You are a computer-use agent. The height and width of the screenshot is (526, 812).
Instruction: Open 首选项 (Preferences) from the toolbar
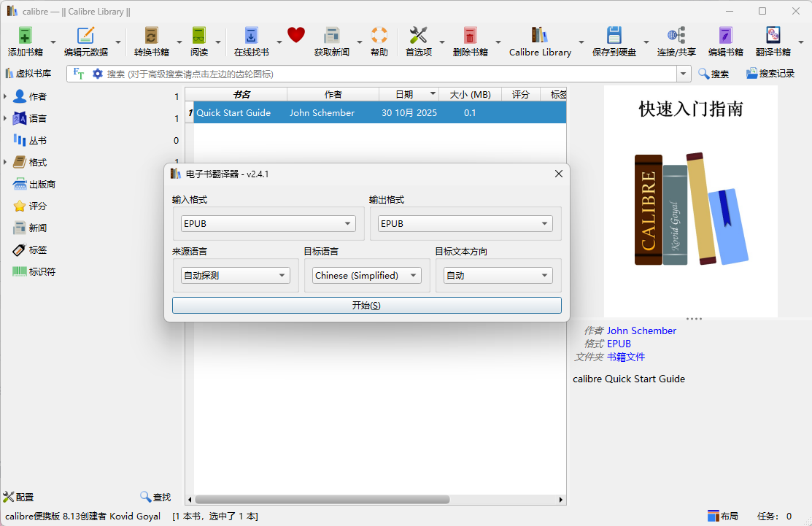click(x=418, y=36)
